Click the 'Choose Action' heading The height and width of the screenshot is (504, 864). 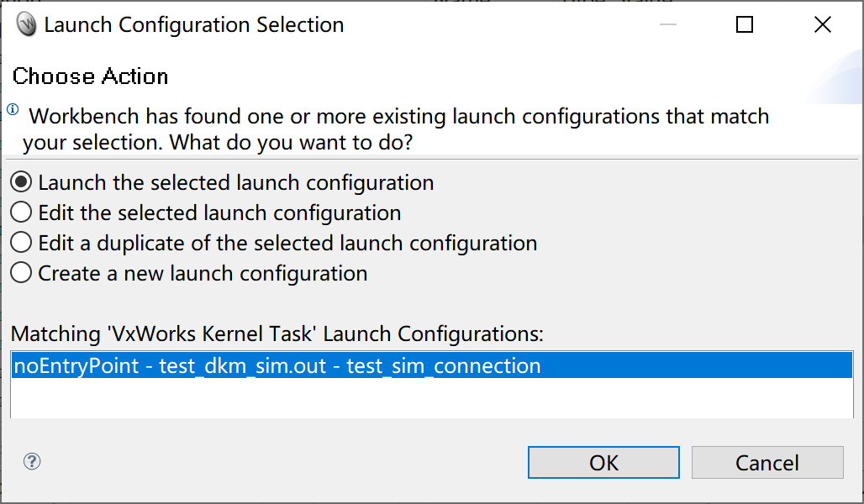[x=90, y=76]
